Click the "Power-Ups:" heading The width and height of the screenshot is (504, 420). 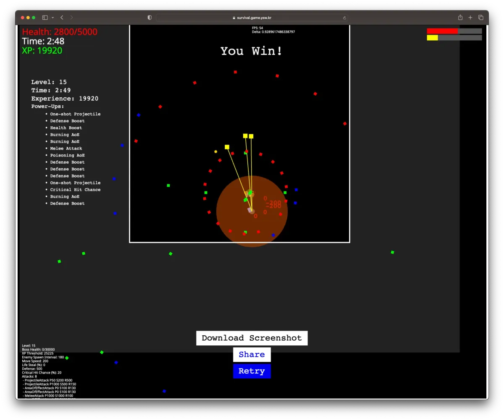48,107
